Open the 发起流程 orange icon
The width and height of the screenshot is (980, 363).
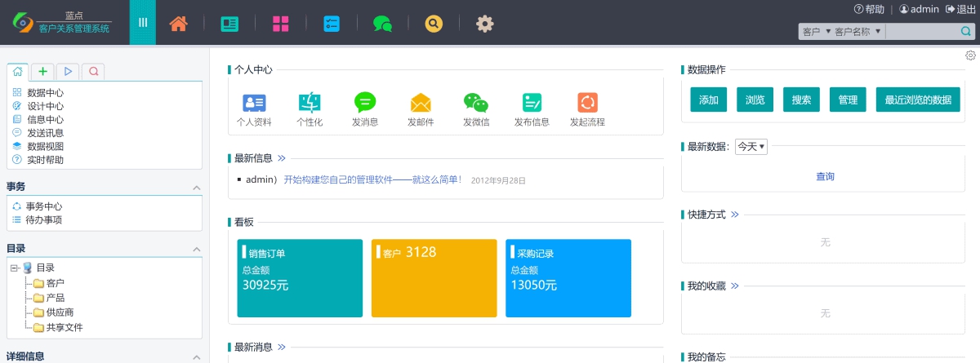(587, 103)
